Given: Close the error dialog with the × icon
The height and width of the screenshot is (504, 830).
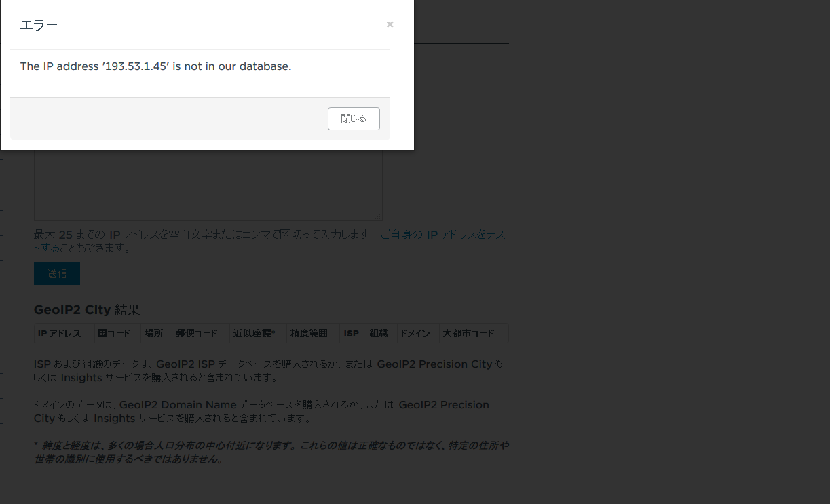Looking at the screenshot, I should point(390,24).
